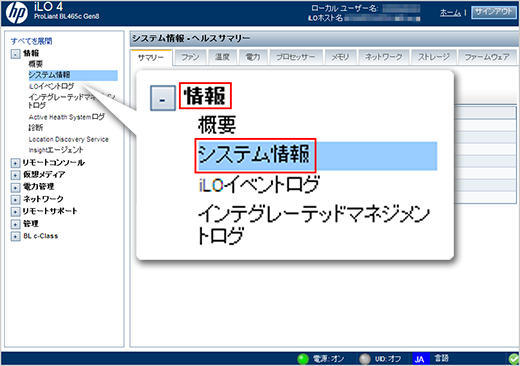Open 診断 in the sidebar
This screenshot has height=366, width=520.
36,128
